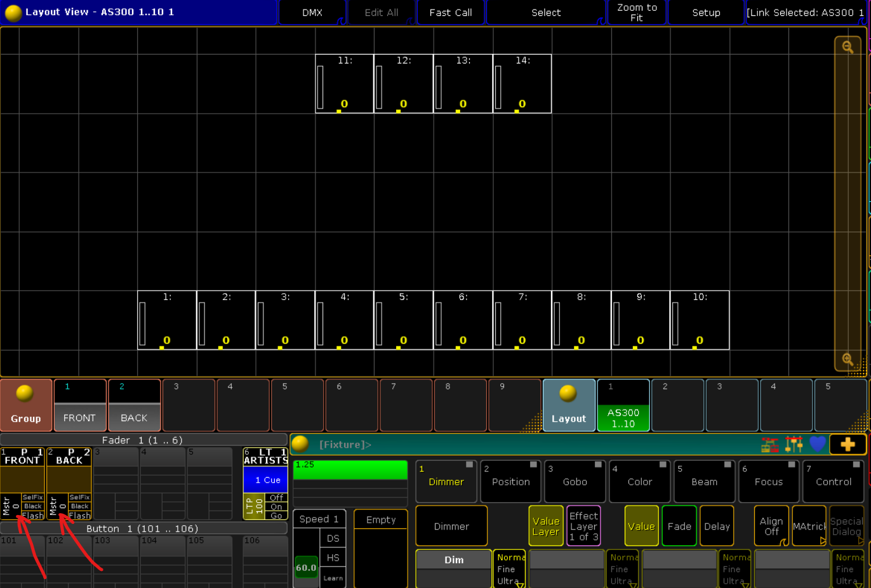
Task: Select the AS300 1..10 layout pool item
Action: (623, 405)
